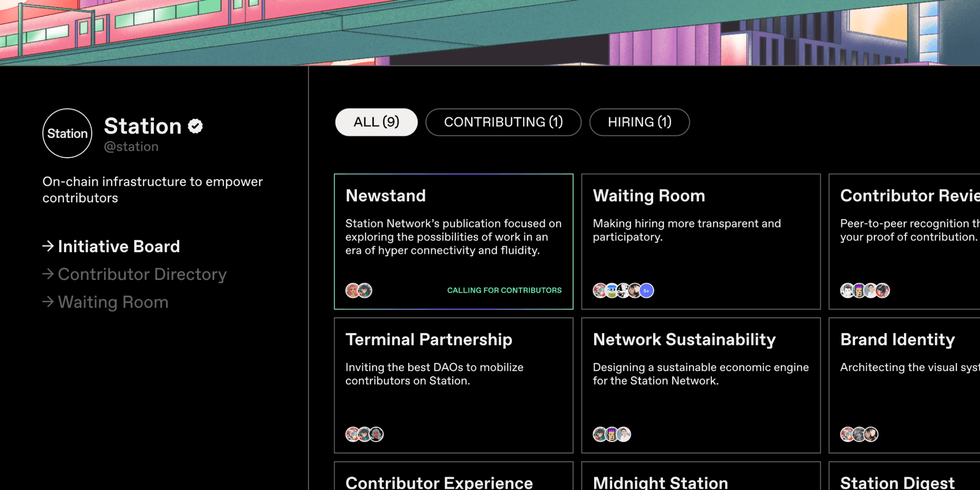Click second avatar on Terminal Partnership card
The image size is (980, 490).
coord(365,434)
